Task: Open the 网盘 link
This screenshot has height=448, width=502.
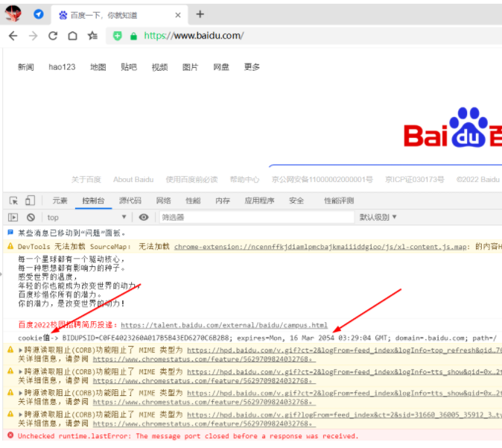Action: [x=221, y=67]
